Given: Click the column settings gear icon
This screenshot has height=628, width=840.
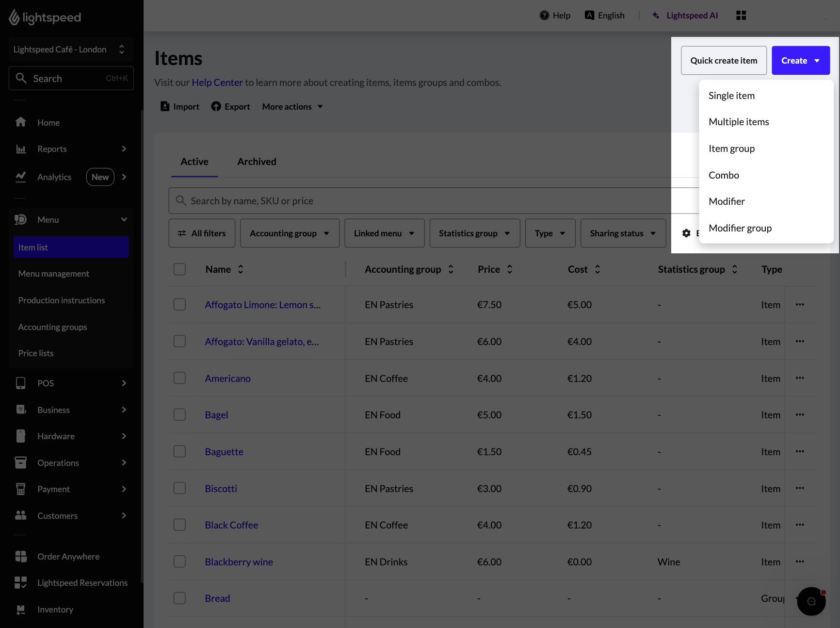Looking at the screenshot, I should click(x=686, y=233).
